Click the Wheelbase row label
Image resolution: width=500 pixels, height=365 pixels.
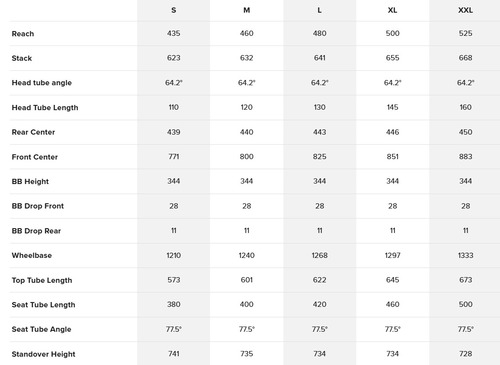coord(32,256)
